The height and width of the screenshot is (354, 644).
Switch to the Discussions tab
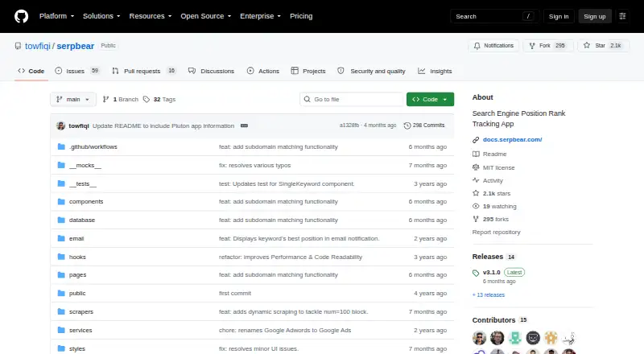211,71
